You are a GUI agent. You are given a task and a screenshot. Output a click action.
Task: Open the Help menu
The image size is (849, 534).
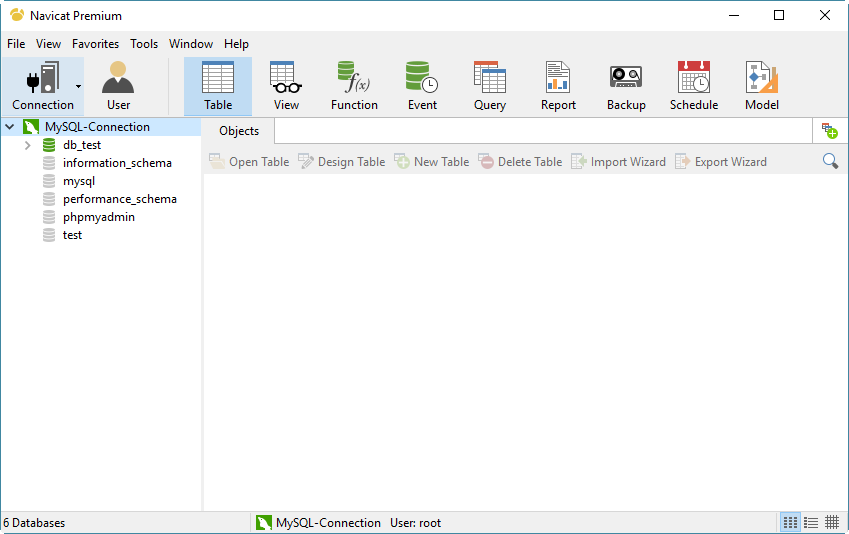(236, 44)
